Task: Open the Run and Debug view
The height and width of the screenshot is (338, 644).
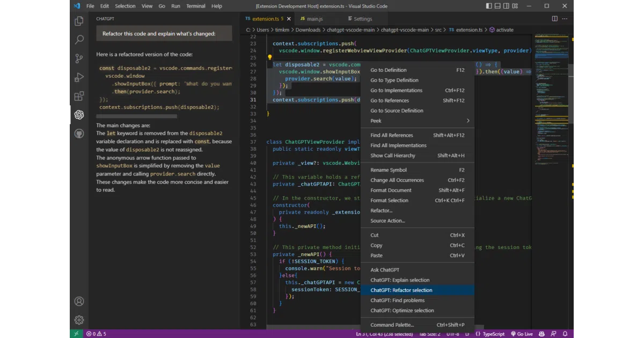Action: coord(79,77)
